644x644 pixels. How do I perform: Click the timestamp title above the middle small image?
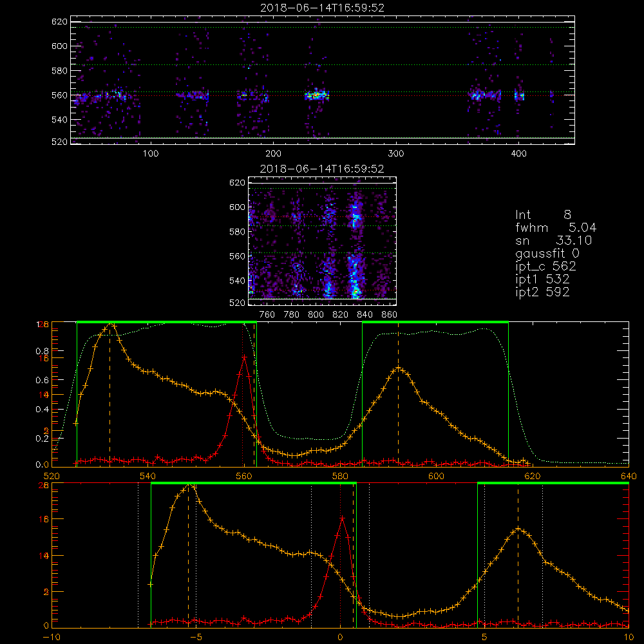(322, 169)
